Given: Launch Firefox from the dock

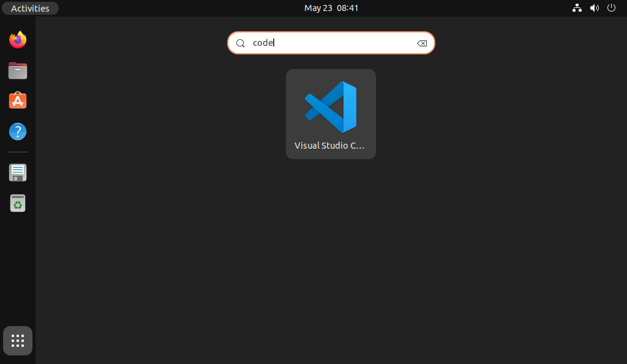Looking at the screenshot, I should 17,39.
